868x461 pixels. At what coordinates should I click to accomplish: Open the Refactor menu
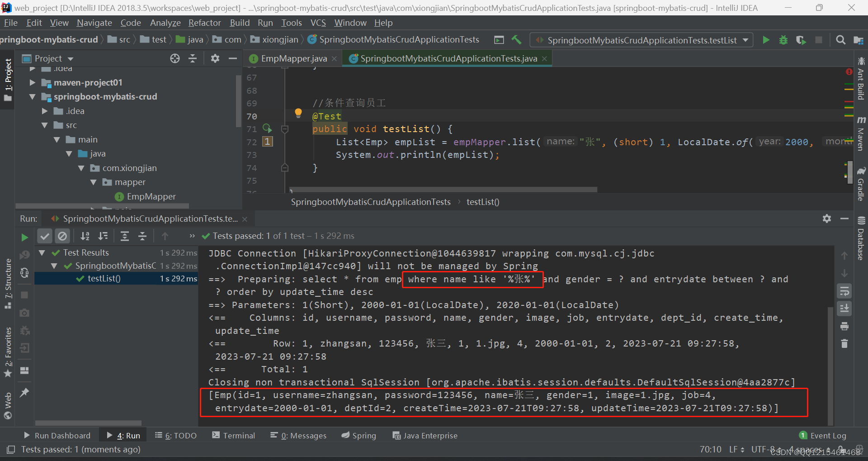(204, 23)
